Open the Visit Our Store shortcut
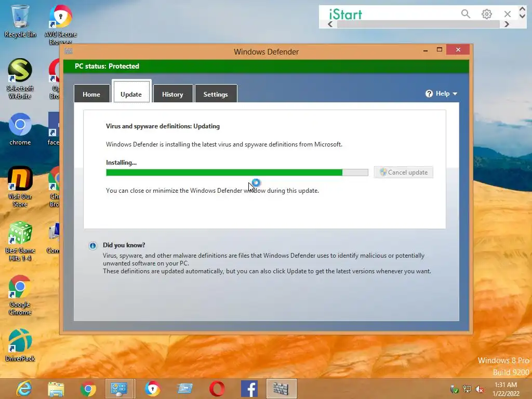The image size is (532, 399). coord(20,187)
